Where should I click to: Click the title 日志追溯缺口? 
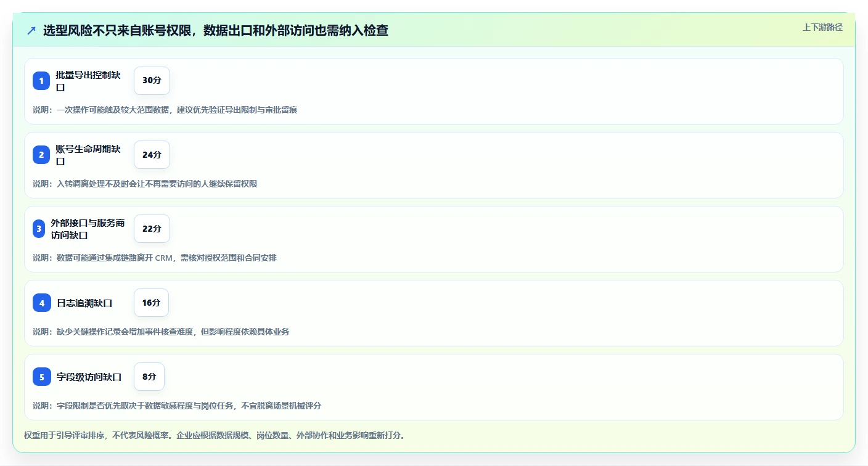[x=84, y=303]
